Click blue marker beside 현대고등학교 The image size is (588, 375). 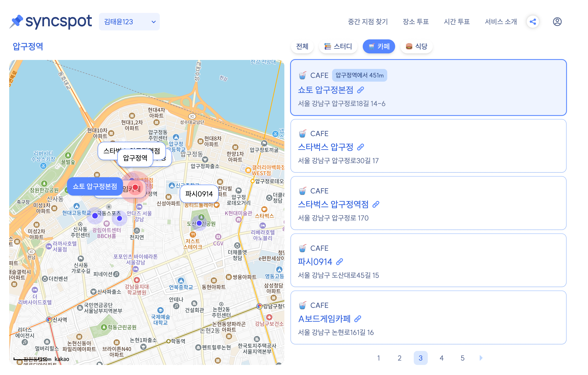coord(95,216)
